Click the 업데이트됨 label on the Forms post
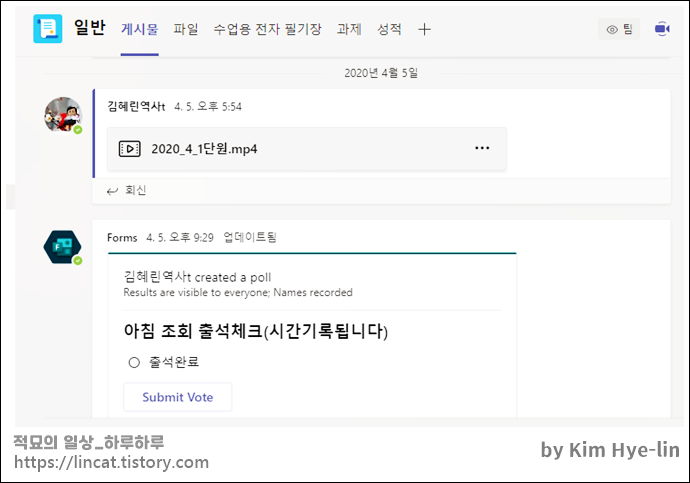Screen dimensions: 690x483 coord(250,238)
